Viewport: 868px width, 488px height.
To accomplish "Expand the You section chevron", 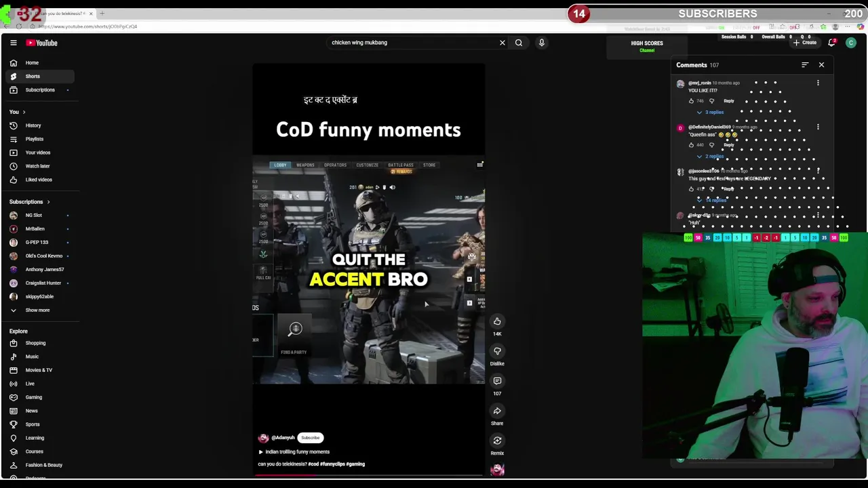I will [x=24, y=112].
